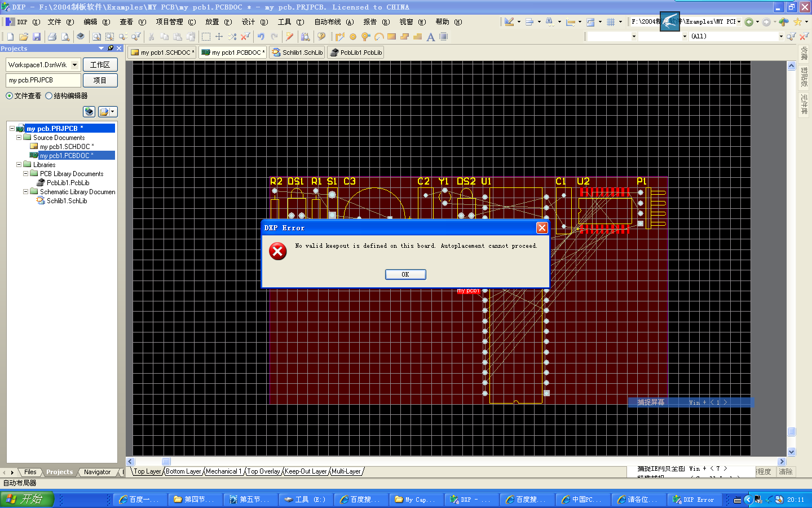Click the horizontal scrollbar thumb under the PCB view
The width and height of the screenshot is (812, 508).
coord(166,461)
